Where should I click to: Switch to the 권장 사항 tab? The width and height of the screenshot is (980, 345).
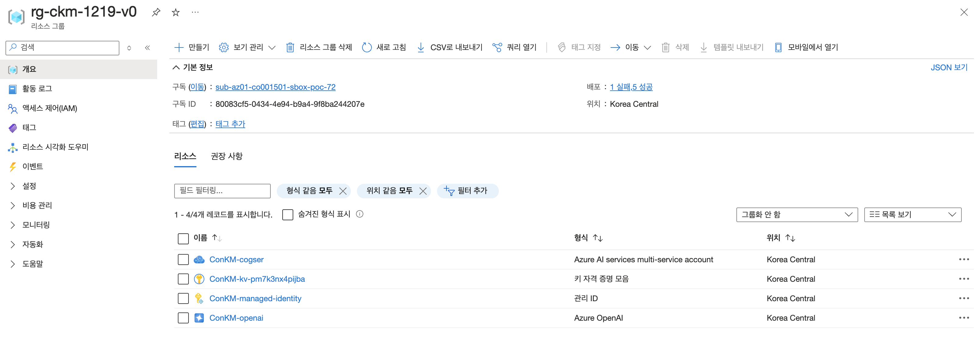click(227, 156)
